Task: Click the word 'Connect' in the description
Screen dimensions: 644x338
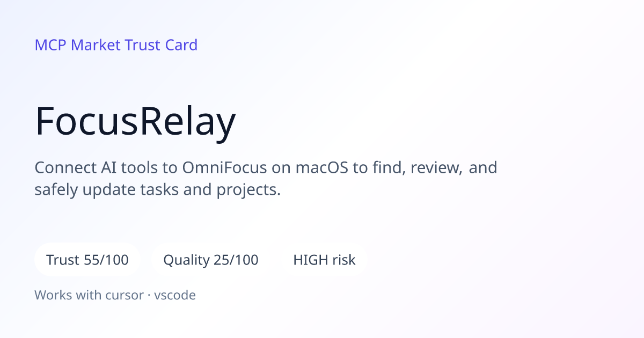Action: [65, 167]
